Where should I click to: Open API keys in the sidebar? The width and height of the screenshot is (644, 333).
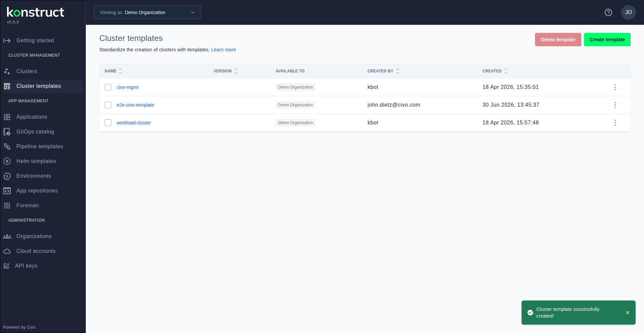tap(43, 266)
